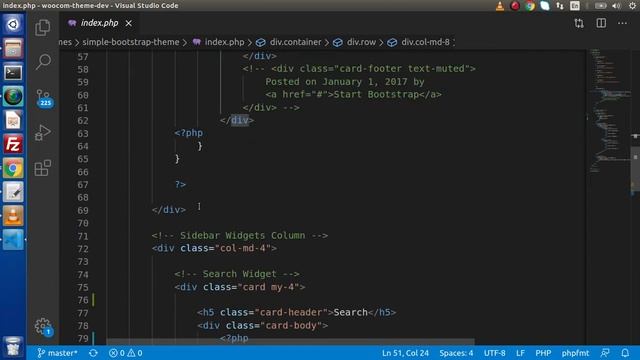The image size is (640, 360).
Task: Open notifications bell in status bar
Action: (x=625, y=353)
